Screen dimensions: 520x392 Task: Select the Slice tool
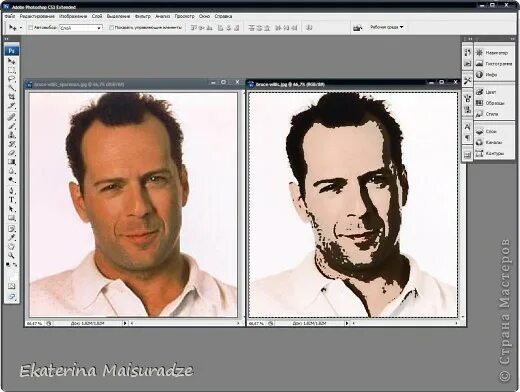(x=12, y=106)
